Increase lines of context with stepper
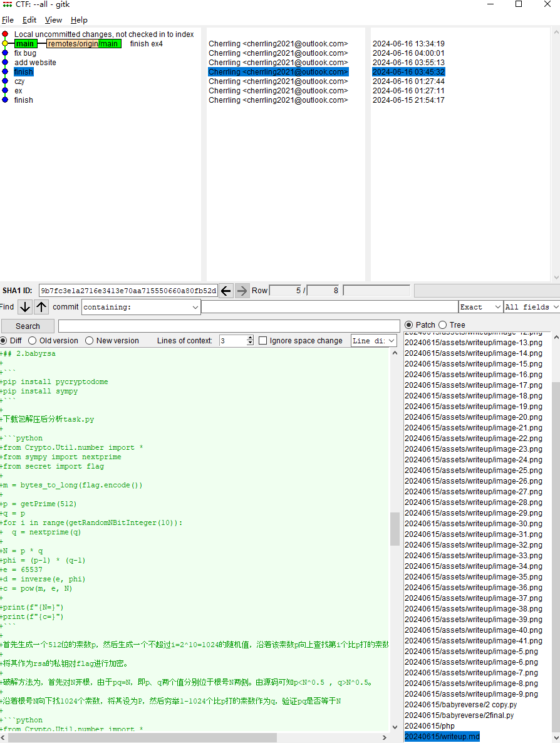Viewport: 560px width, 743px height. click(x=250, y=338)
